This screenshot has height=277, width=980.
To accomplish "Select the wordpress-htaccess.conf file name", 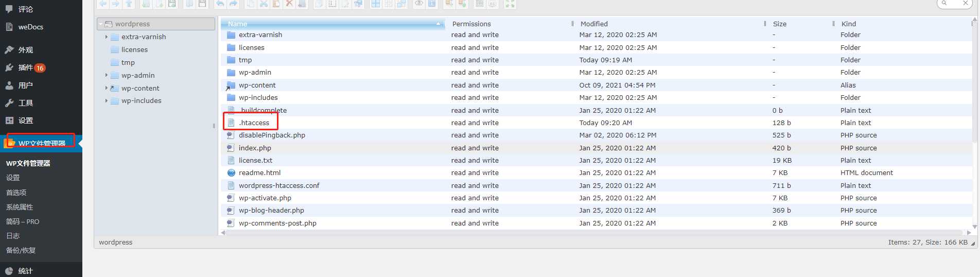I will tap(279, 185).
